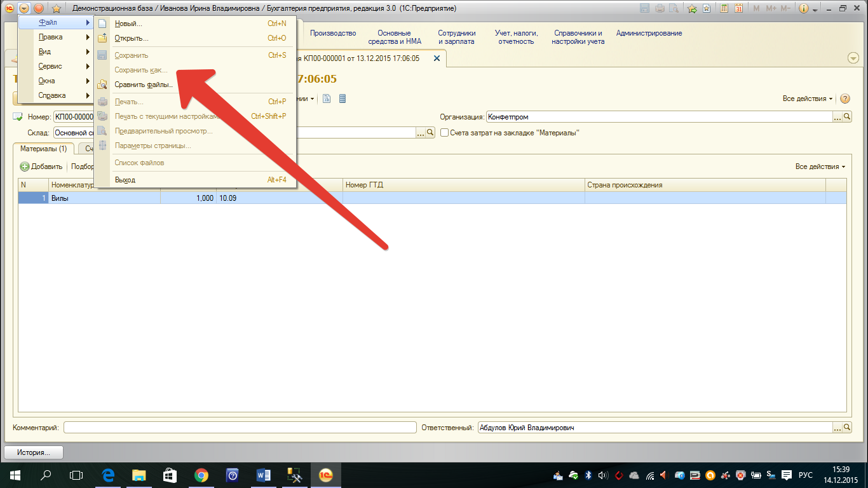Click the M- memory button
The image size is (868, 488).
[785, 8]
